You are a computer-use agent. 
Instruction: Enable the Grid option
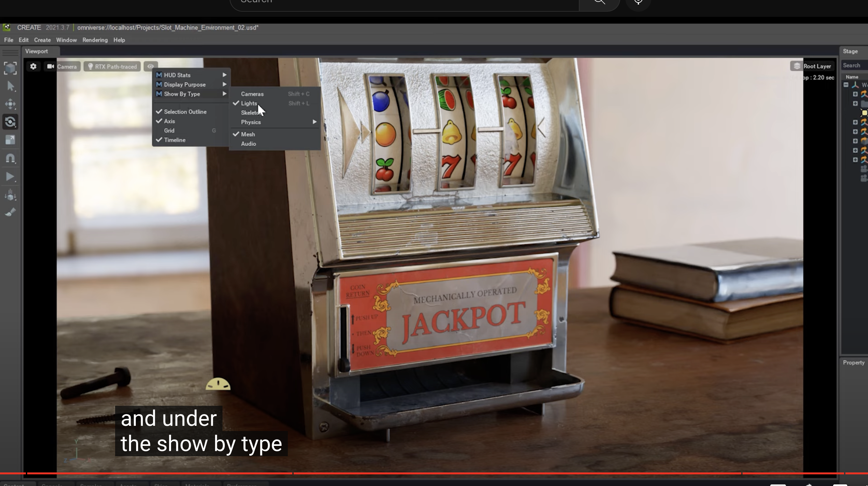[x=169, y=130]
